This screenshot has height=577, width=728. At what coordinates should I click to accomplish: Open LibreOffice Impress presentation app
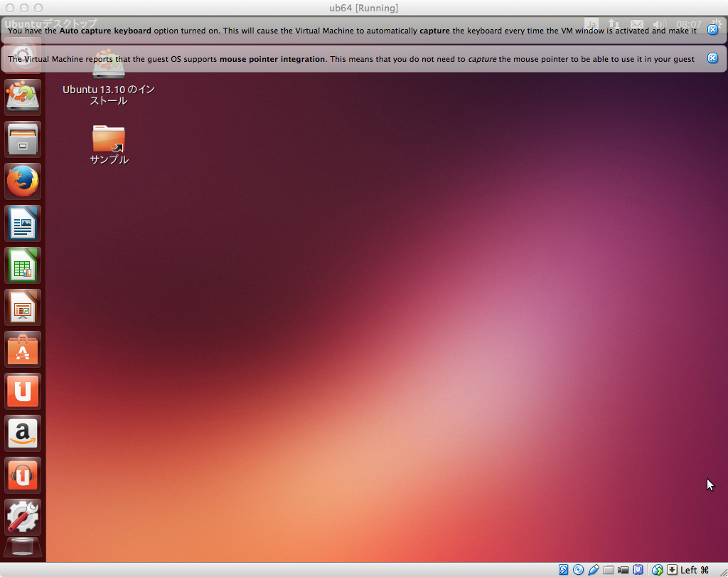[23, 307]
